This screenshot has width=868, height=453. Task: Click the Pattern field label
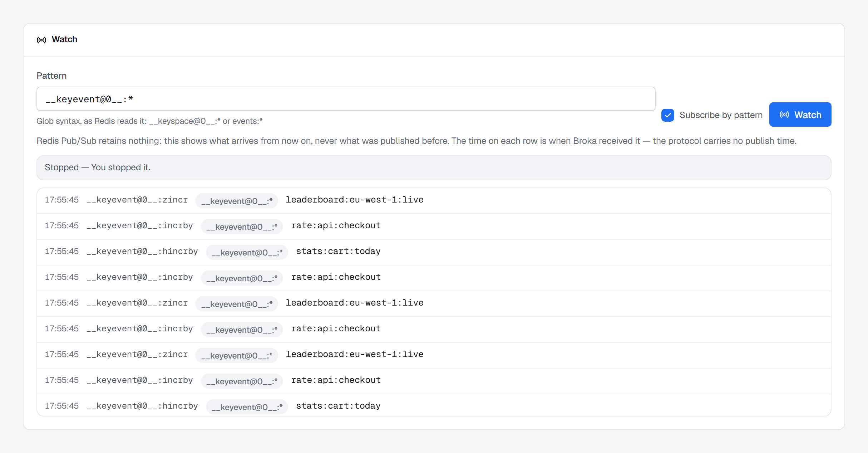pos(51,75)
